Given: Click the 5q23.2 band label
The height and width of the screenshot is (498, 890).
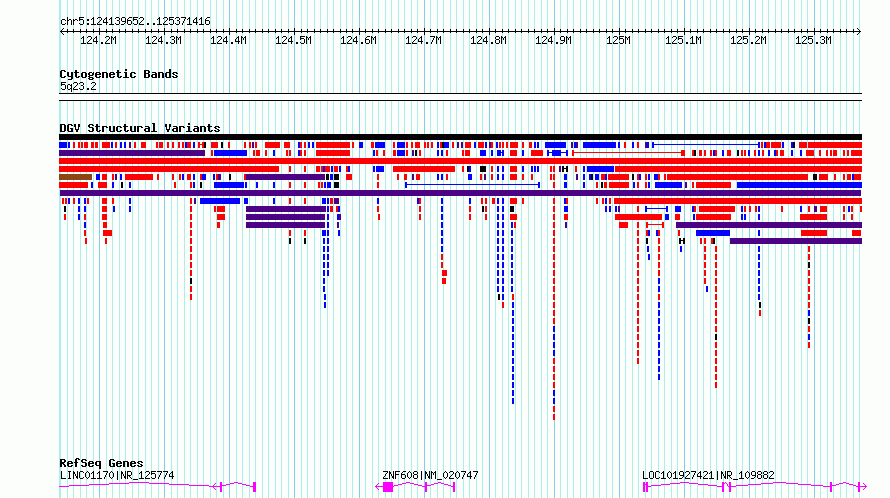Looking at the screenshot, I should click(78, 86).
